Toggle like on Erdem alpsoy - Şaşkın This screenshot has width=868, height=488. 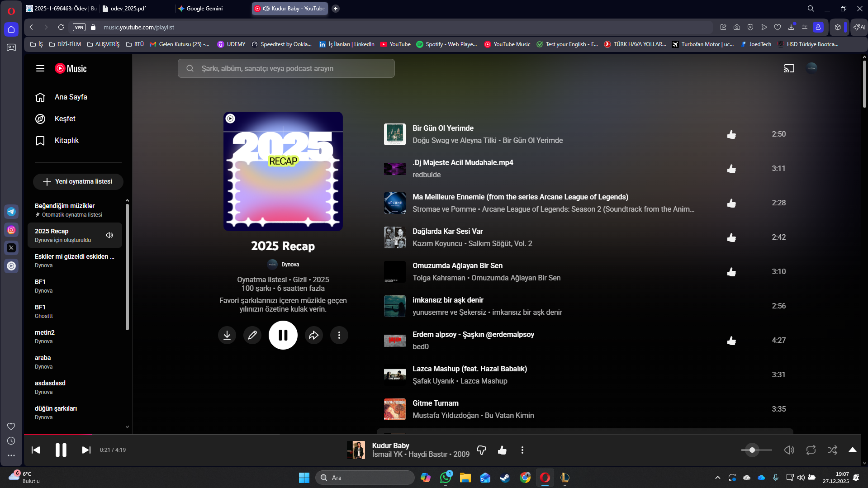pyautogui.click(x=731, y=341)
